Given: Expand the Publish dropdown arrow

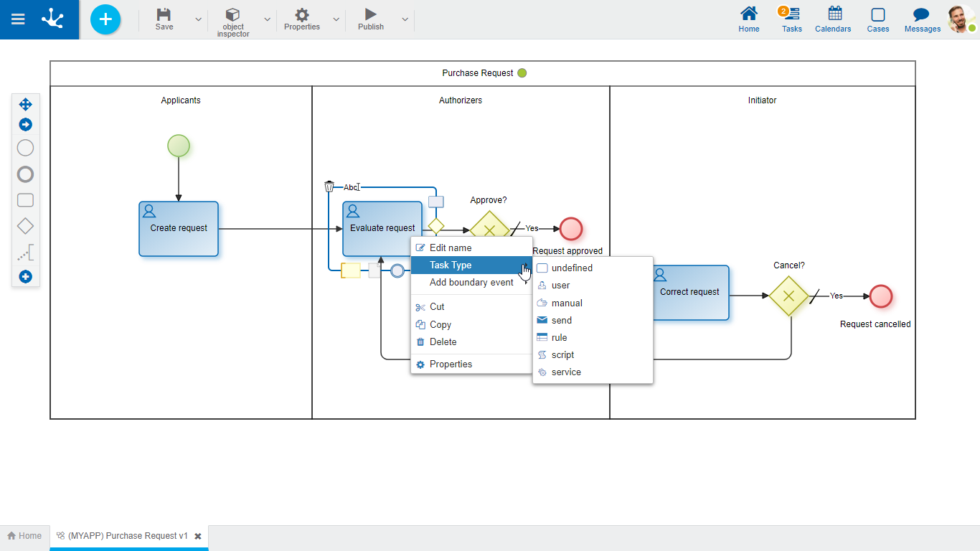Looking at the screenshot, I should pyautogui.click(x=405, y=19).
